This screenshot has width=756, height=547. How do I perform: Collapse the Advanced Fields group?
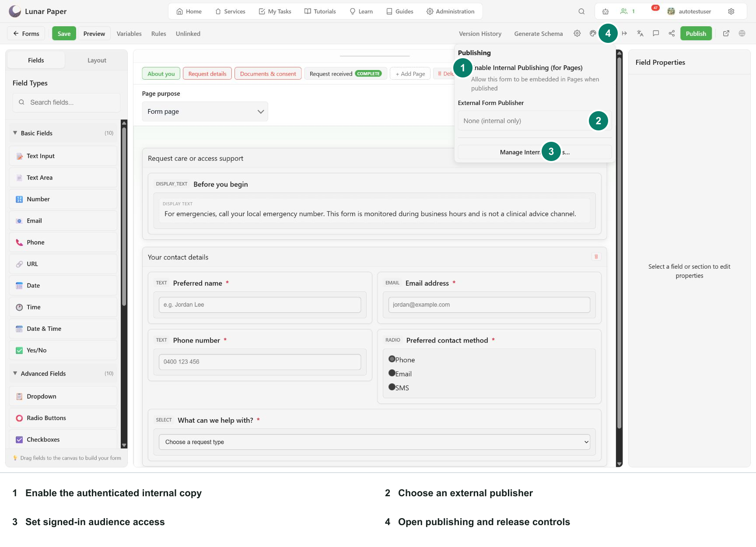(63, 373)
